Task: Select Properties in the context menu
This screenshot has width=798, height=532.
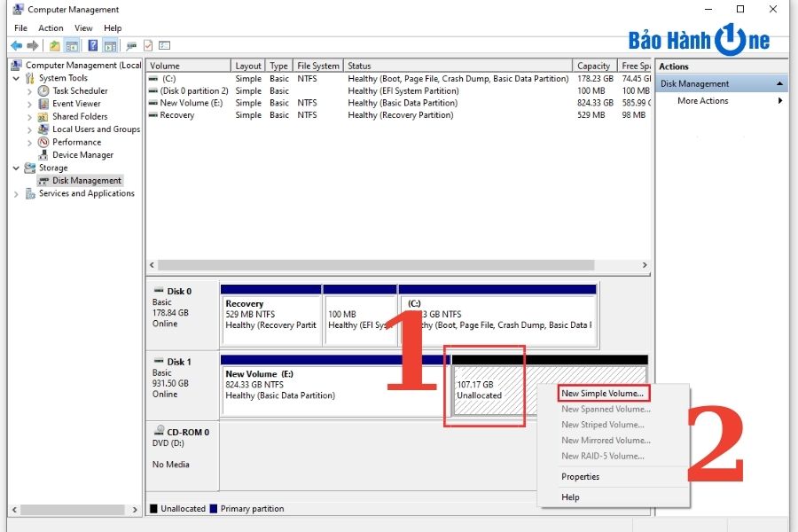Action: pos(581,477)
